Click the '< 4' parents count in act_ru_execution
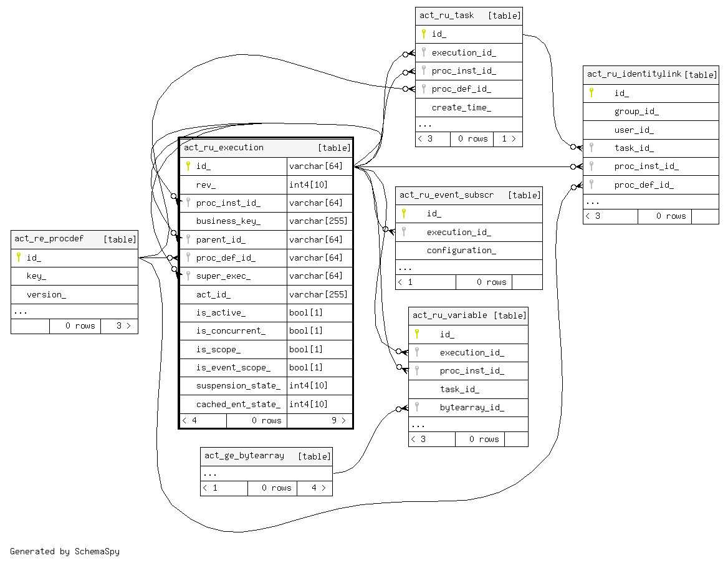 (x=190, y=420)
